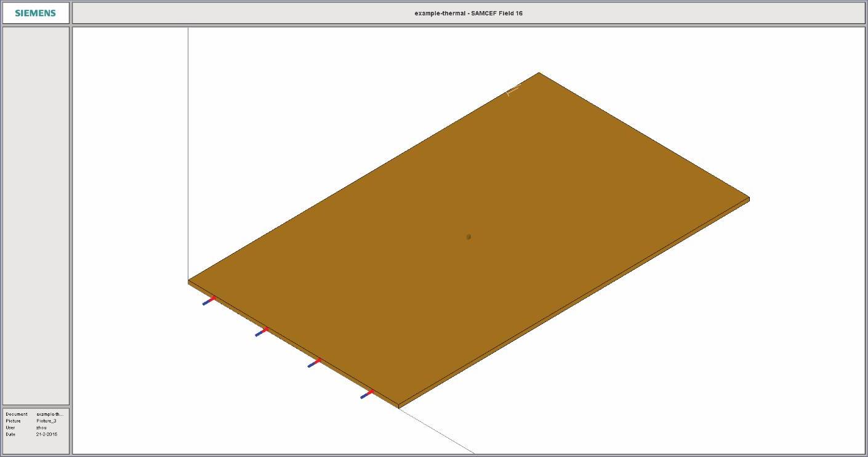868x457 pixels.
Task: Click the title text example-thermal - SAMCEF Field 16
Action: 468,13
